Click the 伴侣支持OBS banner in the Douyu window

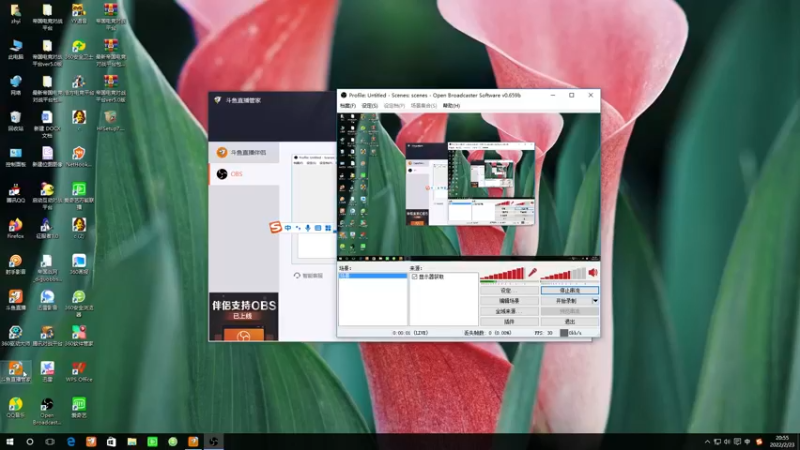pyautogui.click(x=243, y=316)
